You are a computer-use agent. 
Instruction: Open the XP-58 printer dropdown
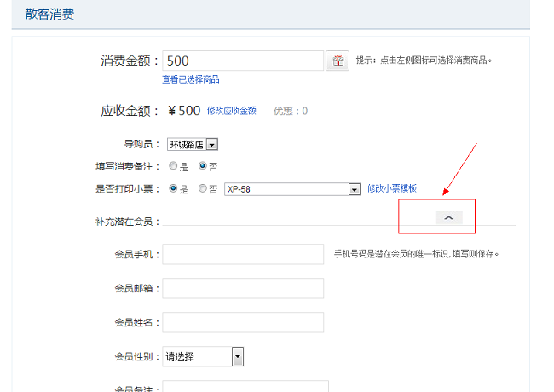[x=292, y=189]
